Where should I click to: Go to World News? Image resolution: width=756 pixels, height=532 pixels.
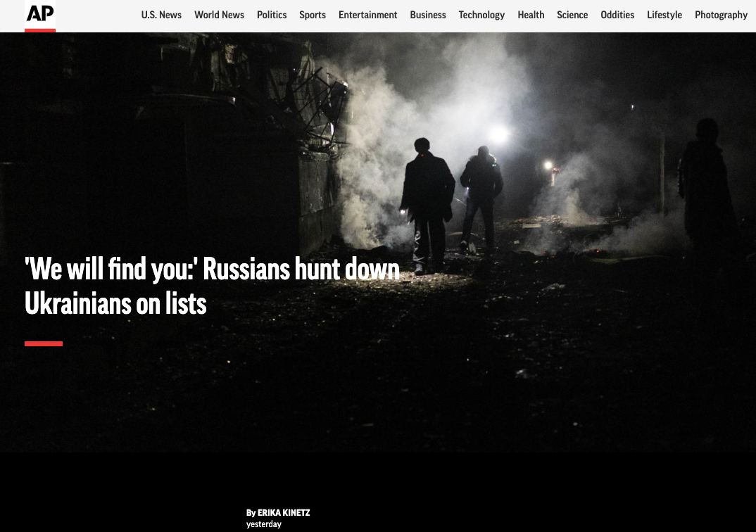[219, 15]
